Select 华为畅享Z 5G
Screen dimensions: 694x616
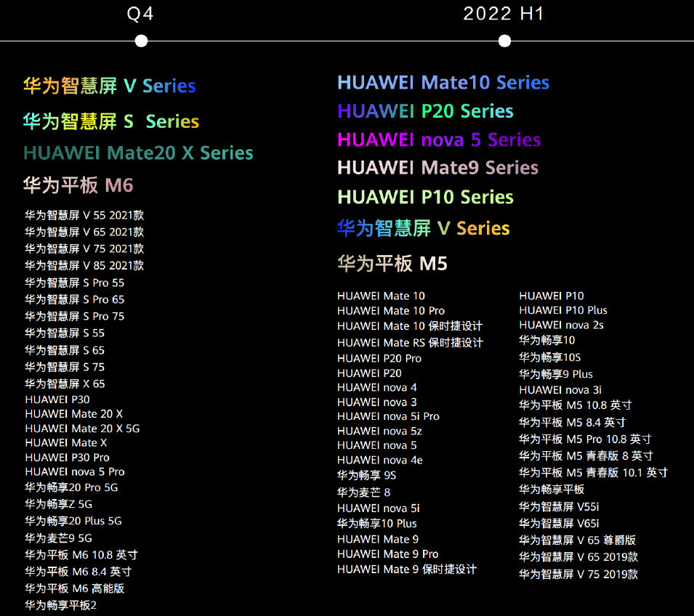point(59,504)
